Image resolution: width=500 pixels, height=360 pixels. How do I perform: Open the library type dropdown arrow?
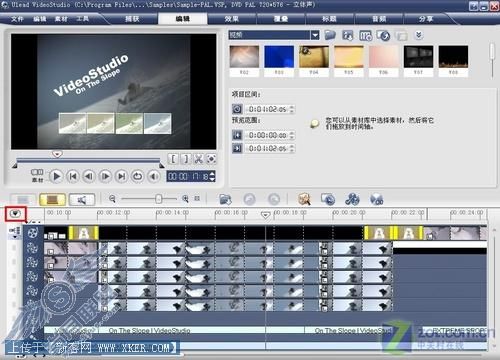(315, 35)
